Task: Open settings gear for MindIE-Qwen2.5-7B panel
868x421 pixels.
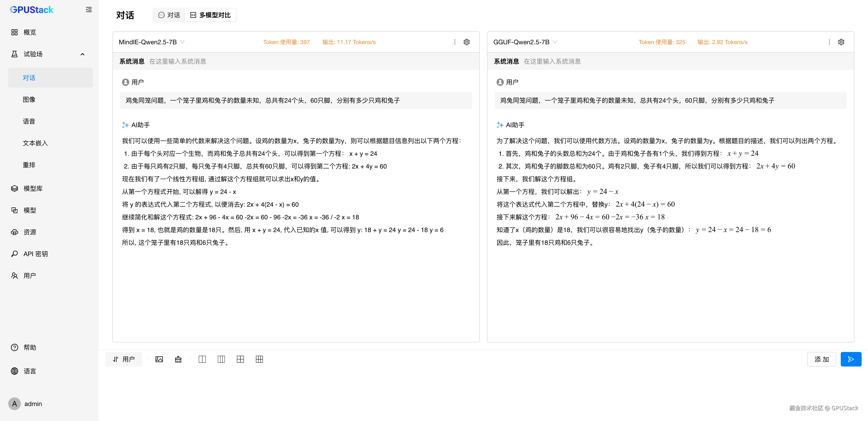Action: click(466, 42)
